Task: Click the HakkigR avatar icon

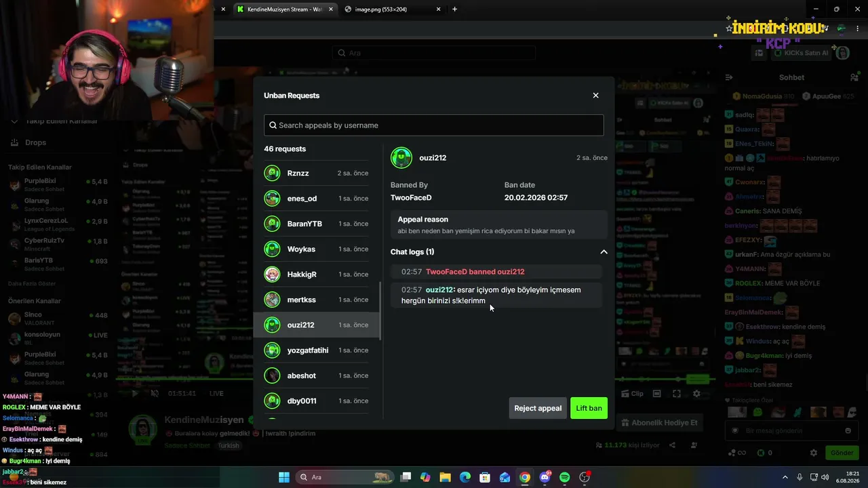Action: click(272, 274)
